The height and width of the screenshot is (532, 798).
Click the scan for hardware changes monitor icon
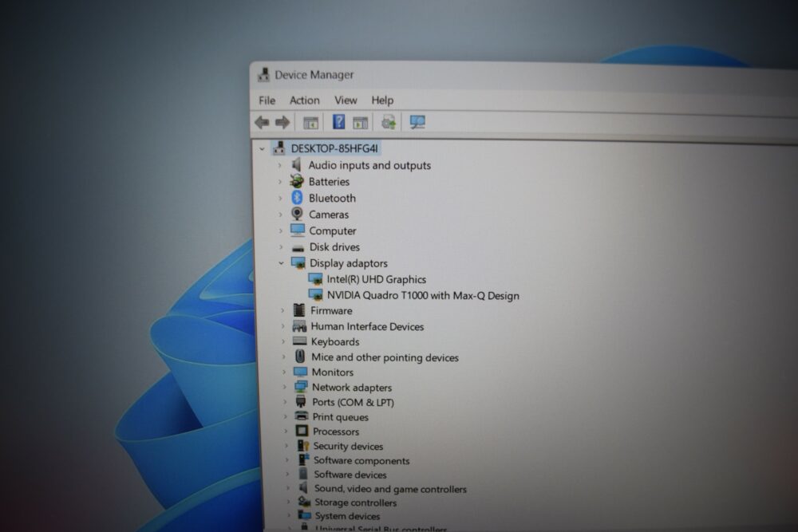pyautogui.click(x=417, y=122)
